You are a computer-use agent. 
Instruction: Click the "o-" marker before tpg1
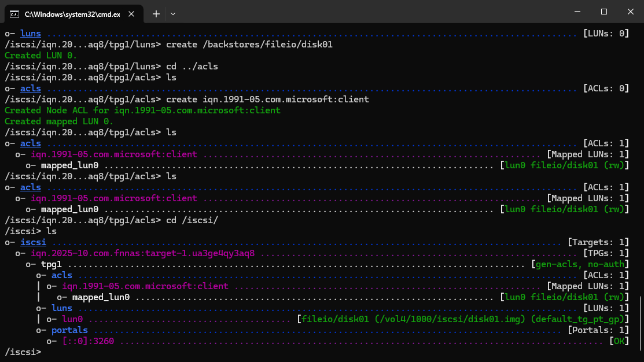[31, 264]
